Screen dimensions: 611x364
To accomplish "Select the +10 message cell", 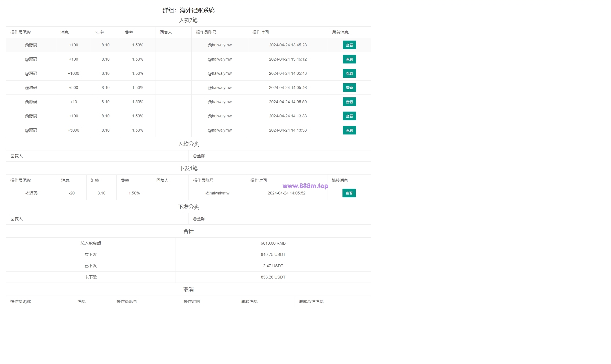I will pyautogui.click(x=73, y=102).
